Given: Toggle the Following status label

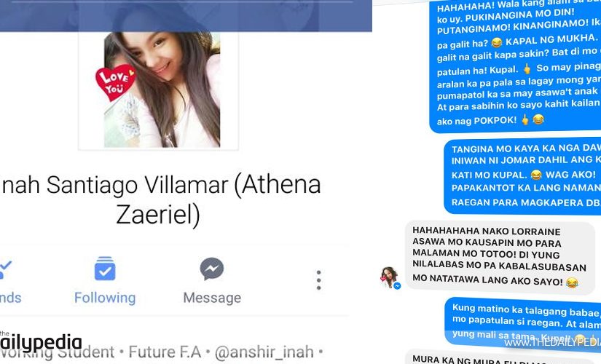Looking at the screenshot, I should click(x=105, y=298).
